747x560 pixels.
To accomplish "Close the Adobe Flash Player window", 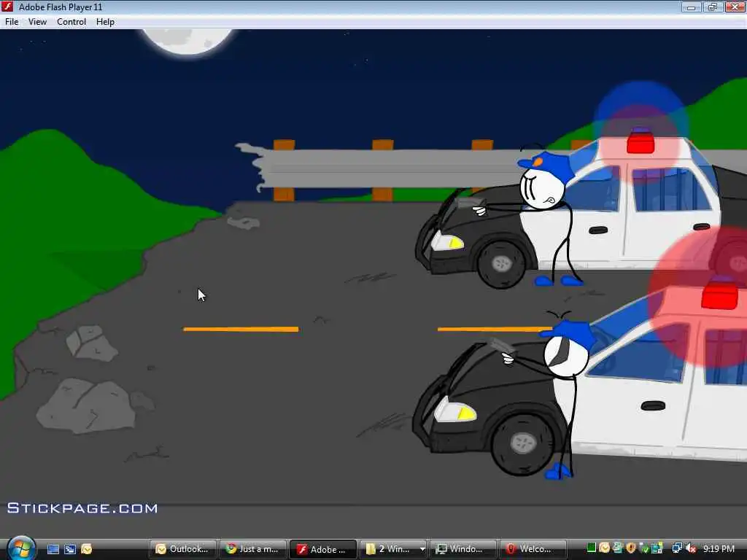I will (735, 7).
